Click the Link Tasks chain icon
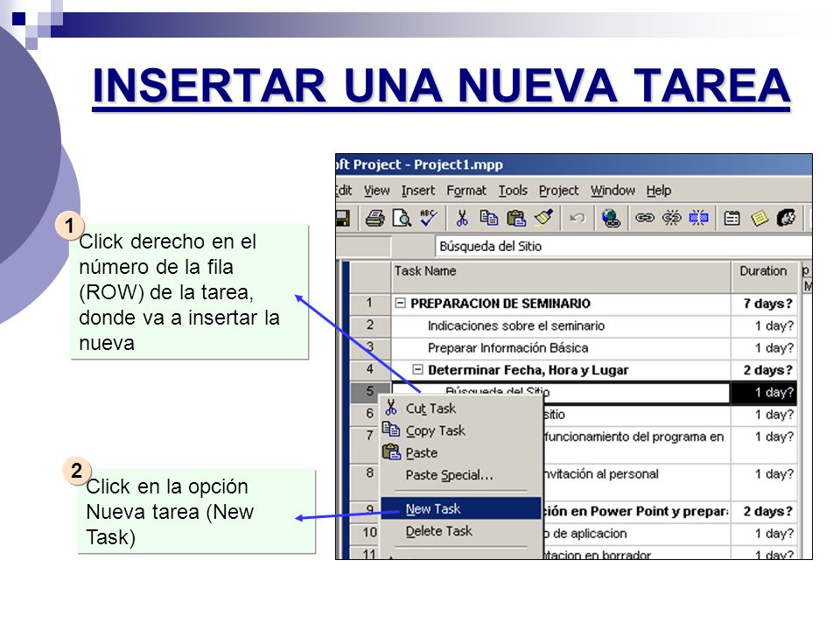Image resolution: width=840 pixels, height=630 pixels. click(645, 218)
